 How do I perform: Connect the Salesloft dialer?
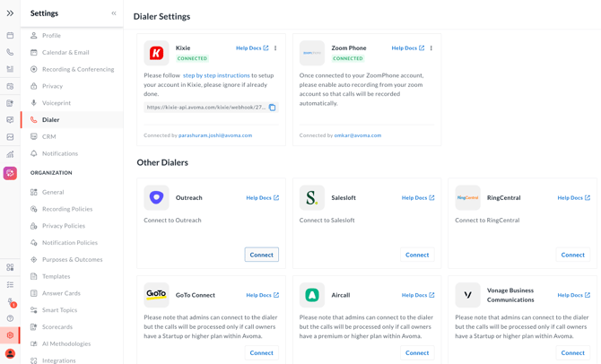pyautogui.click(x=417, y=255)
